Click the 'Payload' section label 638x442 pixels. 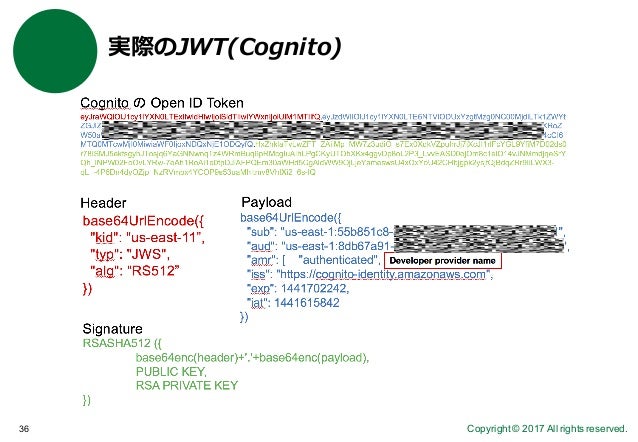pos(267,202)
